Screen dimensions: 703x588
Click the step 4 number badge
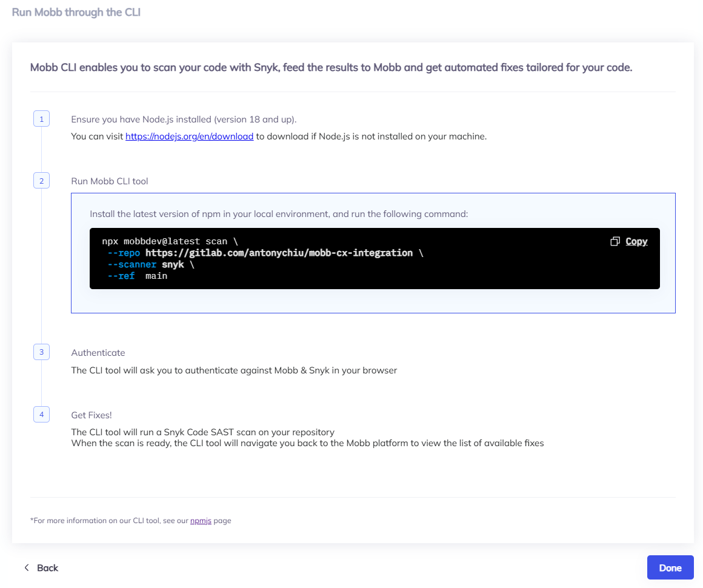[41, 415]
